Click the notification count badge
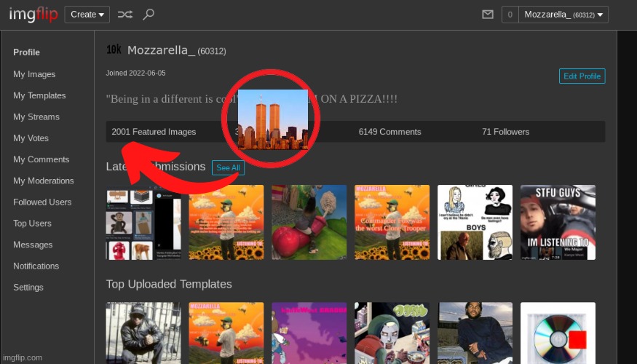The image size is (637, 364). coord(510,15)
